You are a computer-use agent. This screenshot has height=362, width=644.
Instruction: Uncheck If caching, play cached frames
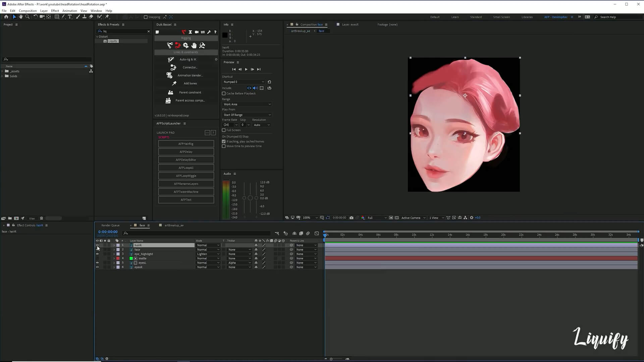[224, 141]
